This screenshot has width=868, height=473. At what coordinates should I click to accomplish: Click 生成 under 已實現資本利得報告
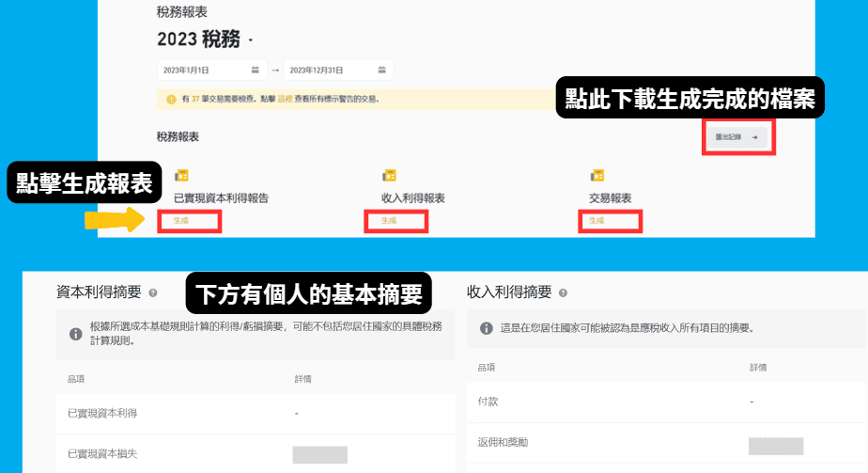pyautogui.click(x=180, y=221)
